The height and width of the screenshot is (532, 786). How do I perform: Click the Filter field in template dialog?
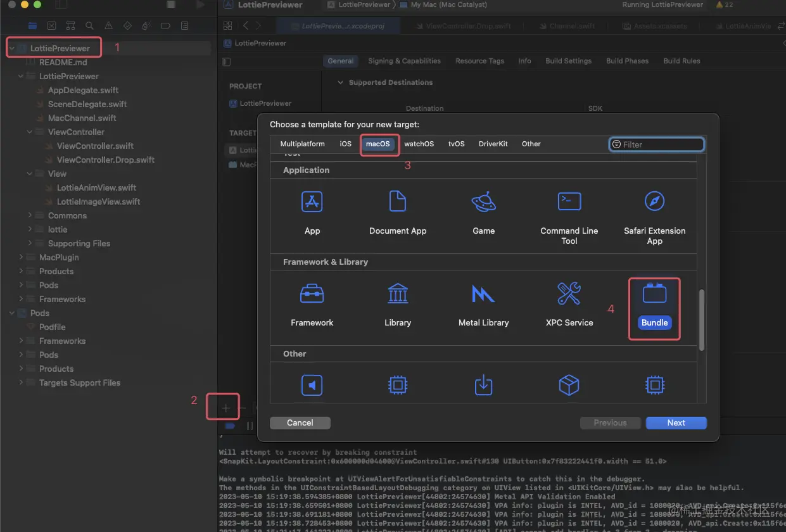(x=657, y=144)
